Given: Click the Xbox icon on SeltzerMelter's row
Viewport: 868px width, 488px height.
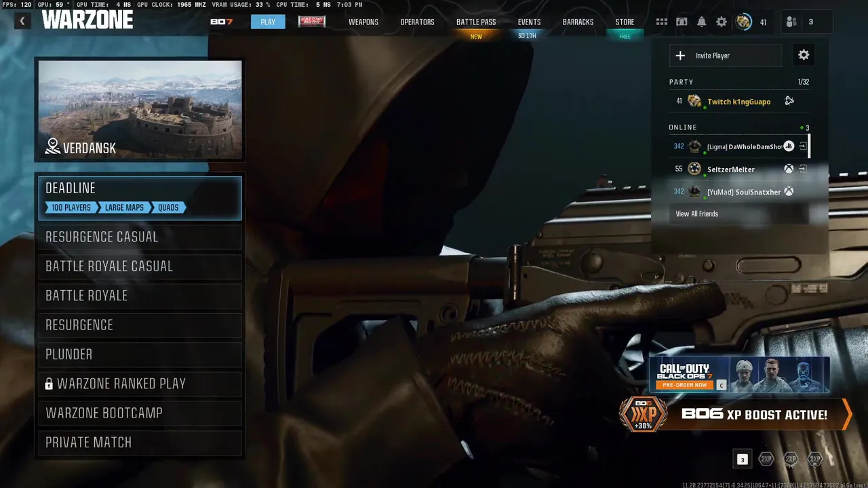Looking at the screenshot, I should coord(789,169).
